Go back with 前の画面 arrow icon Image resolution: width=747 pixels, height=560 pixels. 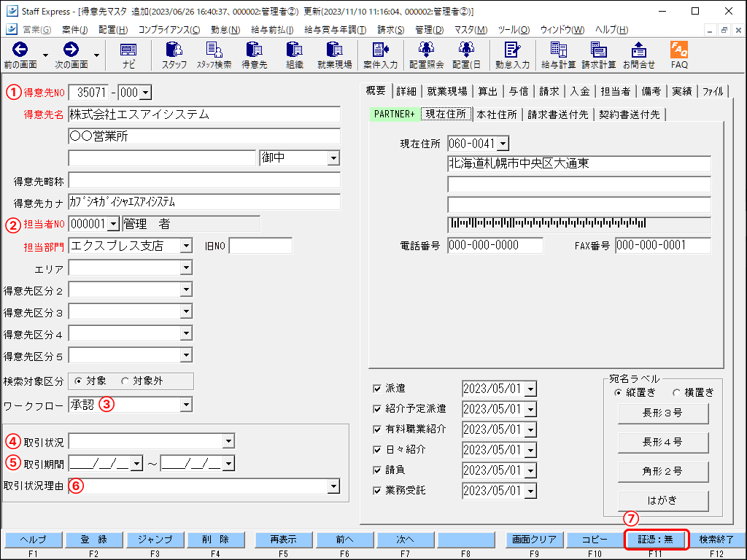point(20,50)
